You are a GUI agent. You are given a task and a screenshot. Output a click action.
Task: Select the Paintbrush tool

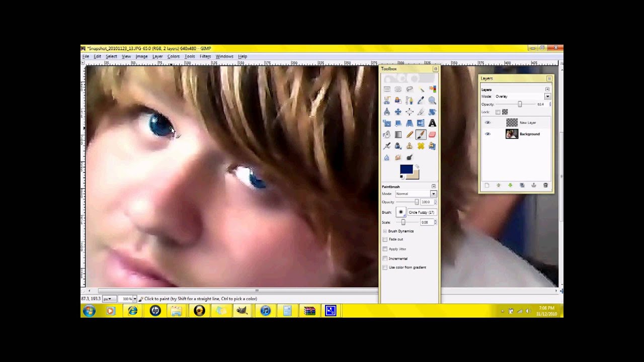(x=421, y=135)
